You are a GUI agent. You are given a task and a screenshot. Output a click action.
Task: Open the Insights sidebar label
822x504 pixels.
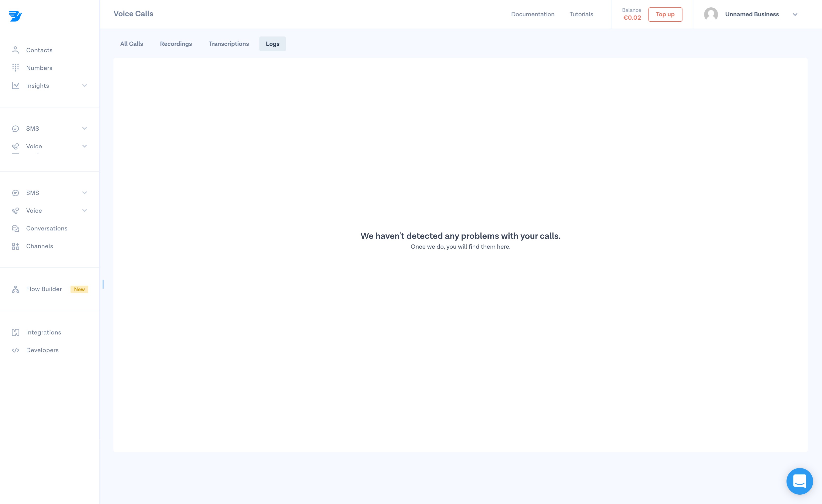tap(37, 86)
